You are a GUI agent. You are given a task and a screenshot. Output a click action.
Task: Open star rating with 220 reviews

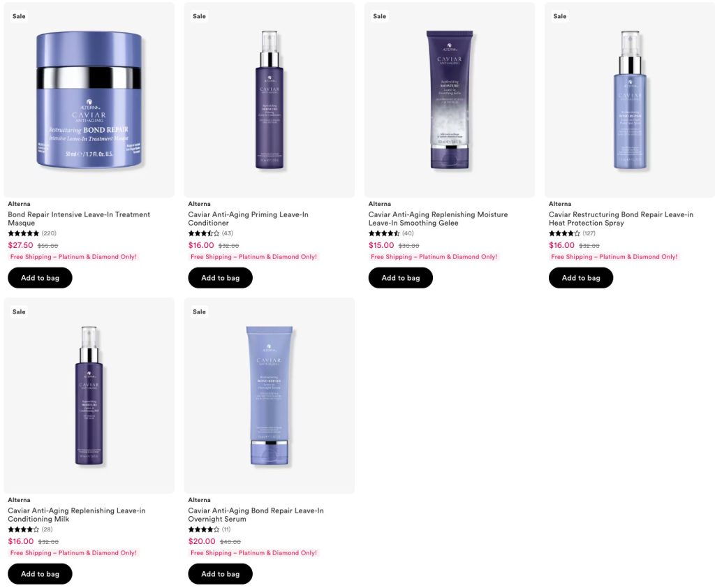[32, 233]
